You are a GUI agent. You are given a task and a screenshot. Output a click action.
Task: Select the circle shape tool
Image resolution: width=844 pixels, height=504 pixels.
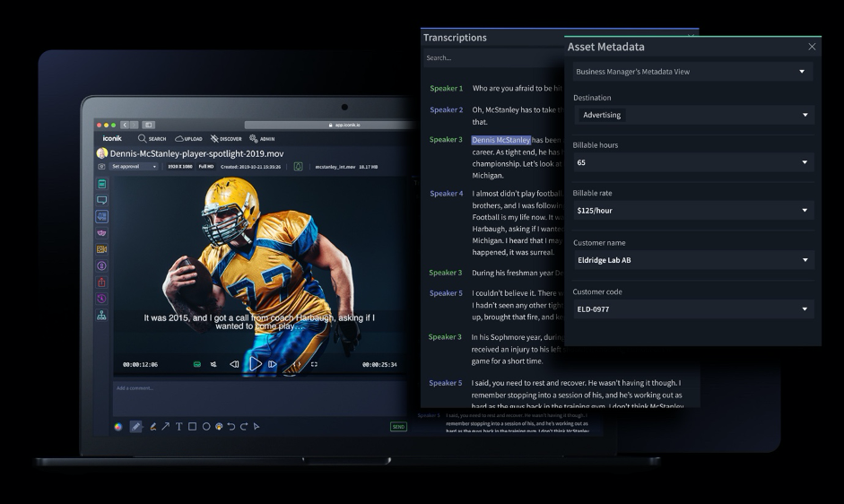click(x=206, y=427)
